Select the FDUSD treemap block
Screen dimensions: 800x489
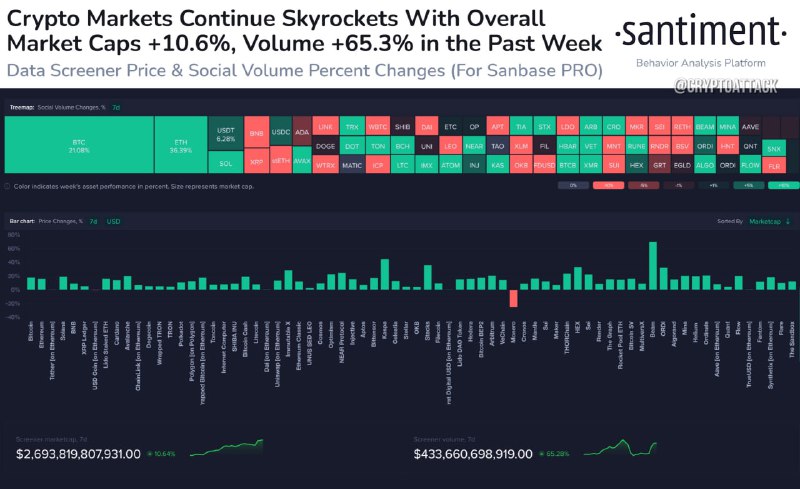[544, 164]
